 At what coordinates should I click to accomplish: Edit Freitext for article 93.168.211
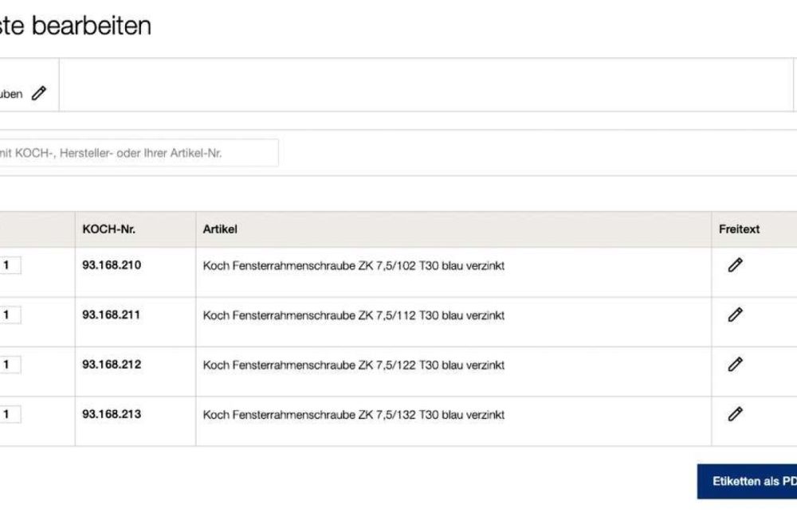click(x=735, y=315)
